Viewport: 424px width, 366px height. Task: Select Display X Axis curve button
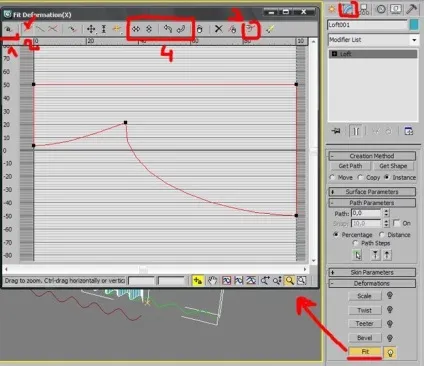[28, 29]
